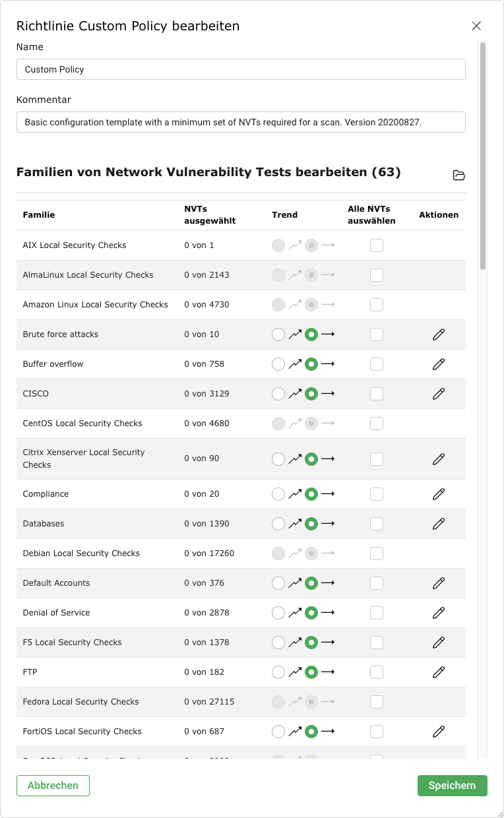Screen dimensions: 504x818
Task: Open edit for Default Accounts family
Action: pos(439,583)
